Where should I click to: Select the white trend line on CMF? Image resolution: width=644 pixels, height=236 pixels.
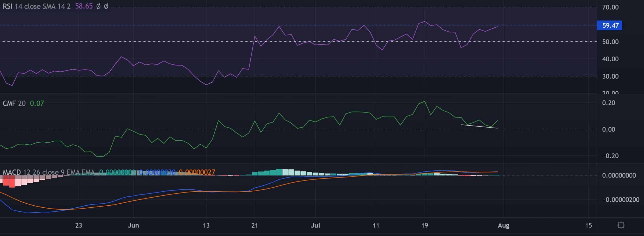[x=479, y=127]
